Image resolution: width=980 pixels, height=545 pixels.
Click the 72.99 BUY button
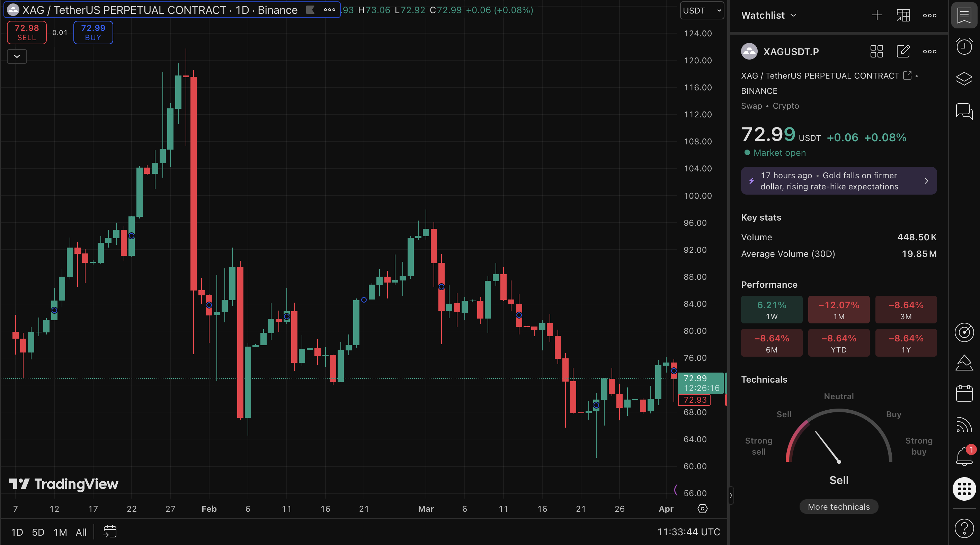pyautogui.click(x=93, y=32)
